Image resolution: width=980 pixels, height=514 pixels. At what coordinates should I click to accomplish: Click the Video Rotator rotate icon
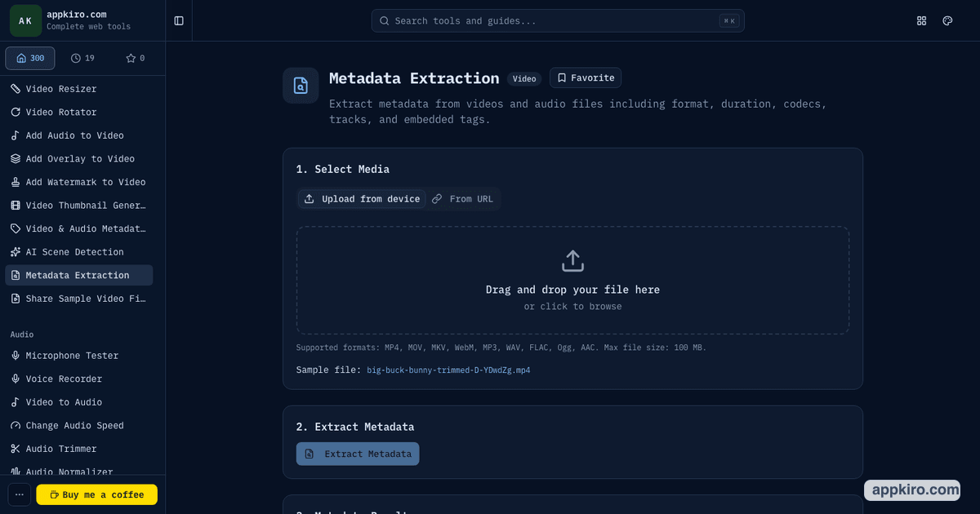[x=16, y=113]
